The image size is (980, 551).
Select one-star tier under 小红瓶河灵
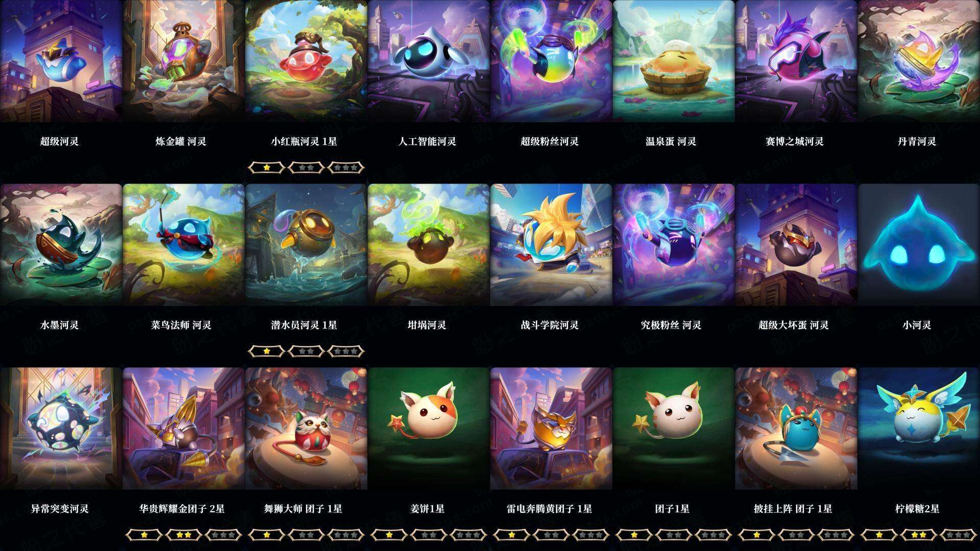[x=266, y=167]
